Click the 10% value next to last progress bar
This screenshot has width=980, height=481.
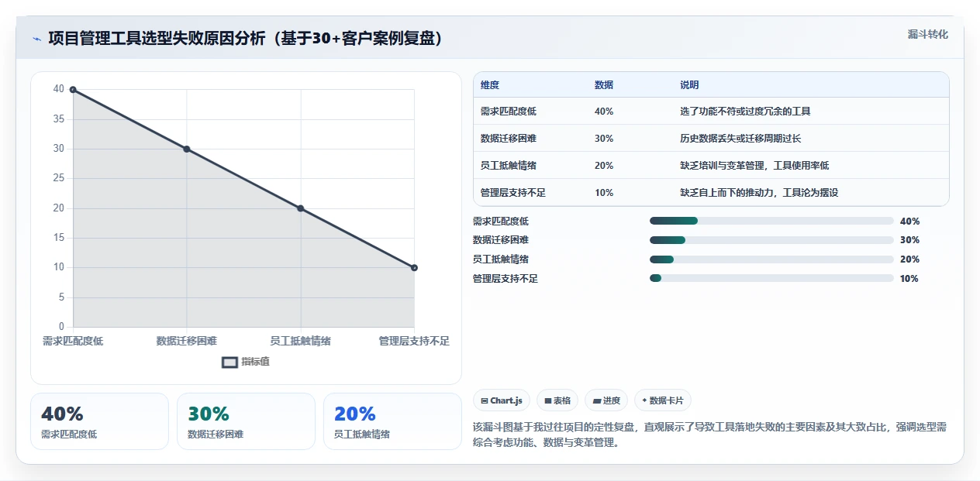[909, 278]
